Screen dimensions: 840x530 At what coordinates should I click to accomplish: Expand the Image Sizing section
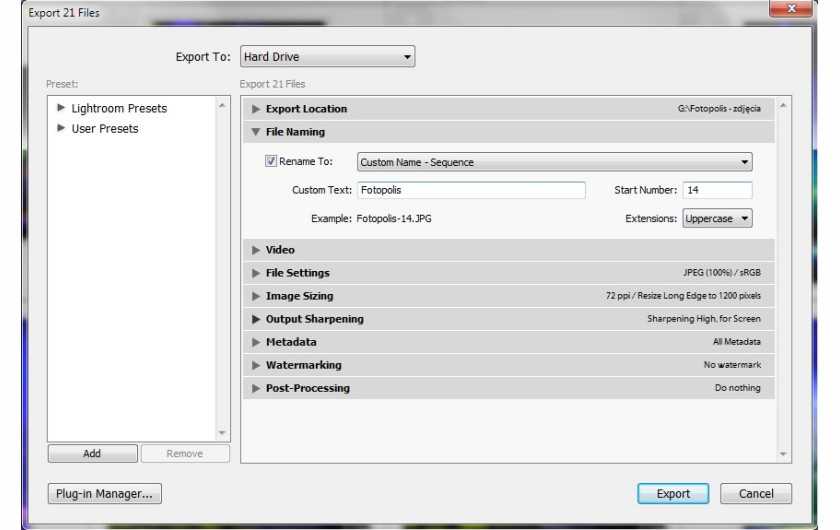coord(256,296)
